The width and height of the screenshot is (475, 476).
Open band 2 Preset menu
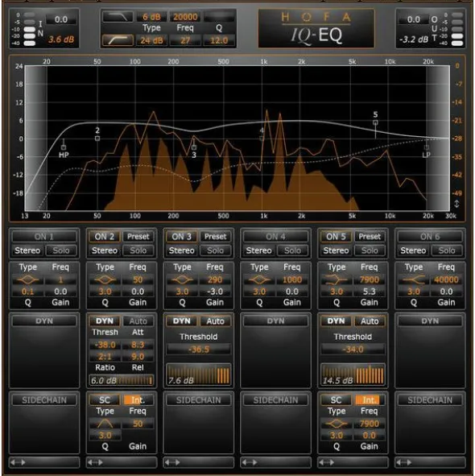138,237
